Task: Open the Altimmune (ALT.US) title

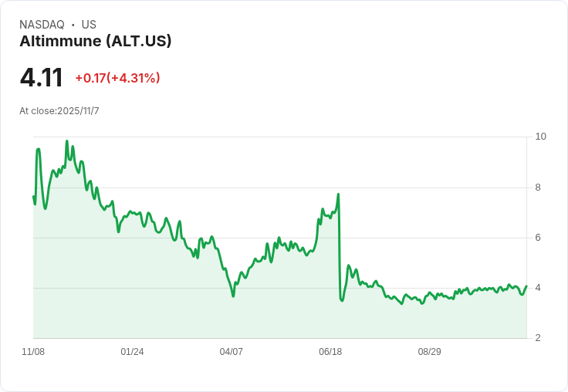Action: [x=95, y=41]
